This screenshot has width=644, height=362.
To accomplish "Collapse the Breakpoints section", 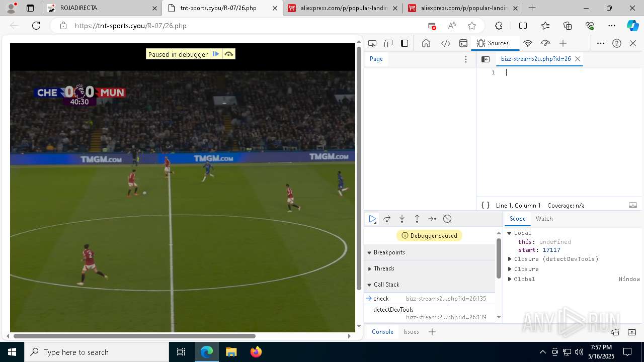I will (x=430, y=252).
